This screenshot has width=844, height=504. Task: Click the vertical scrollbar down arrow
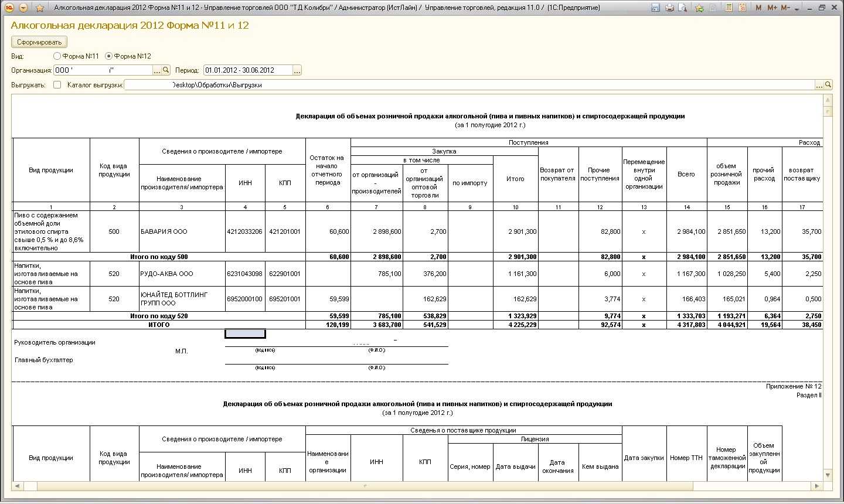tap(828, 475)
